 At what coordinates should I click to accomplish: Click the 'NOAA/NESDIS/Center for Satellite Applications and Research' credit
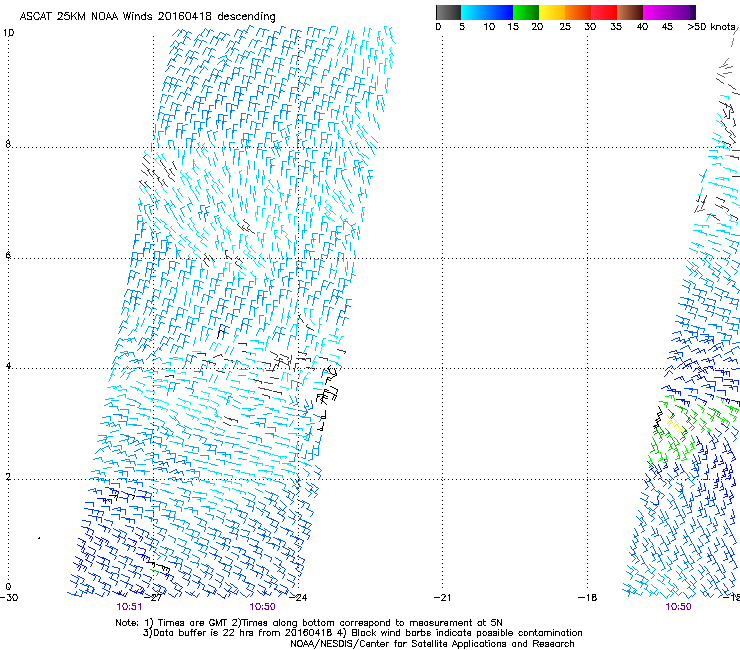tap(432, 644)
